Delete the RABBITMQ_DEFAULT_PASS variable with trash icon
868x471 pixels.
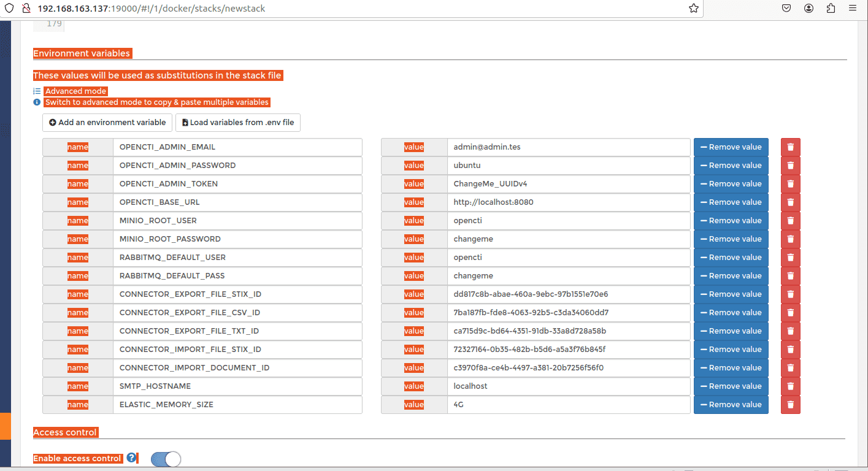coord(790,276)
